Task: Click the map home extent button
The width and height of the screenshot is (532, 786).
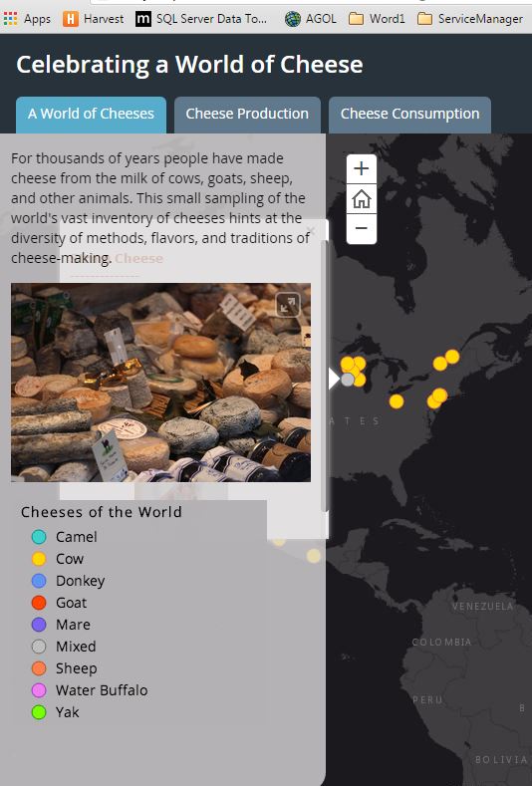Action: coord(361,199)
